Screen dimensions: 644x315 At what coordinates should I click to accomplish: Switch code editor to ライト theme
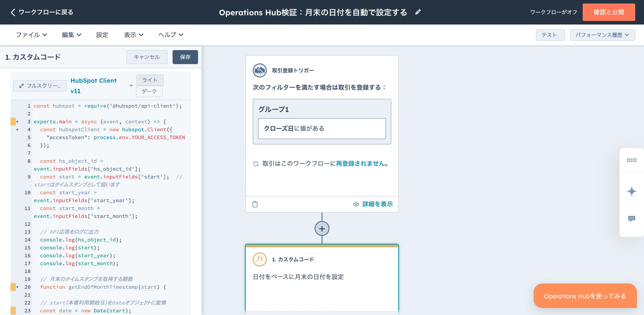click(150, 80)
